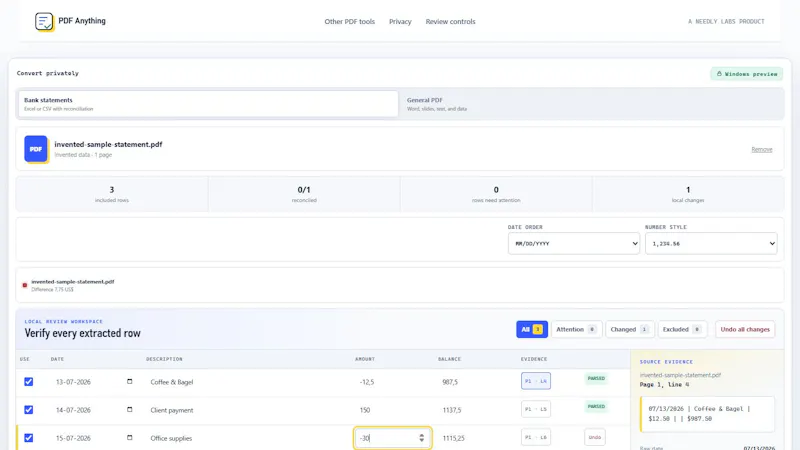Screen dimensions: 800x450
Task: Click the 1 local changes stat
Action: (x=688, y=194)
